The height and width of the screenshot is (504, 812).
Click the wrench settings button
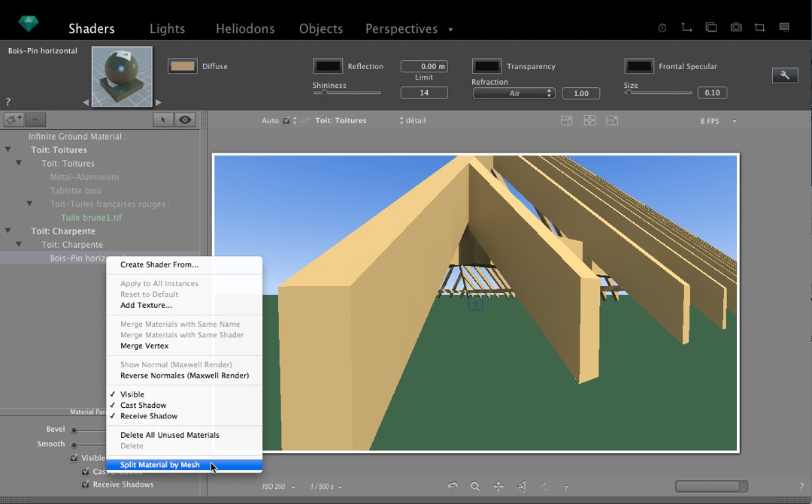[785, 75]
